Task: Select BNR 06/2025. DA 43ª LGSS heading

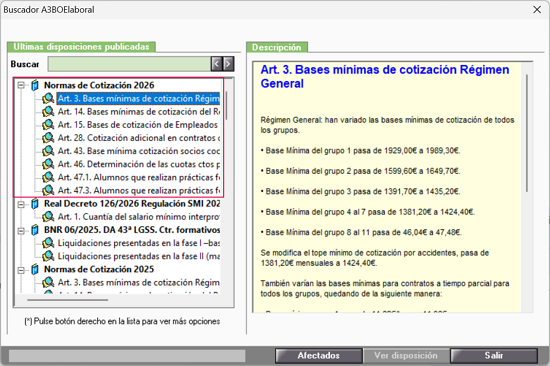Action: (132, 230)
